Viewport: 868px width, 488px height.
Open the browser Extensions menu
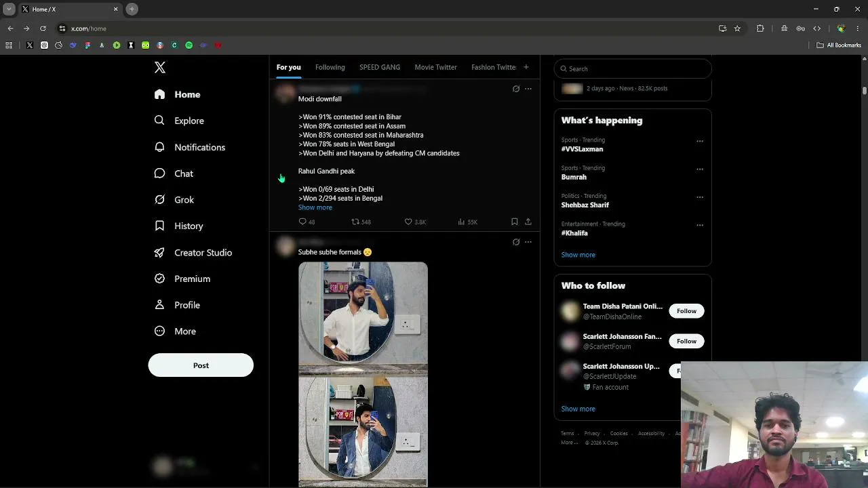[760, 28]
